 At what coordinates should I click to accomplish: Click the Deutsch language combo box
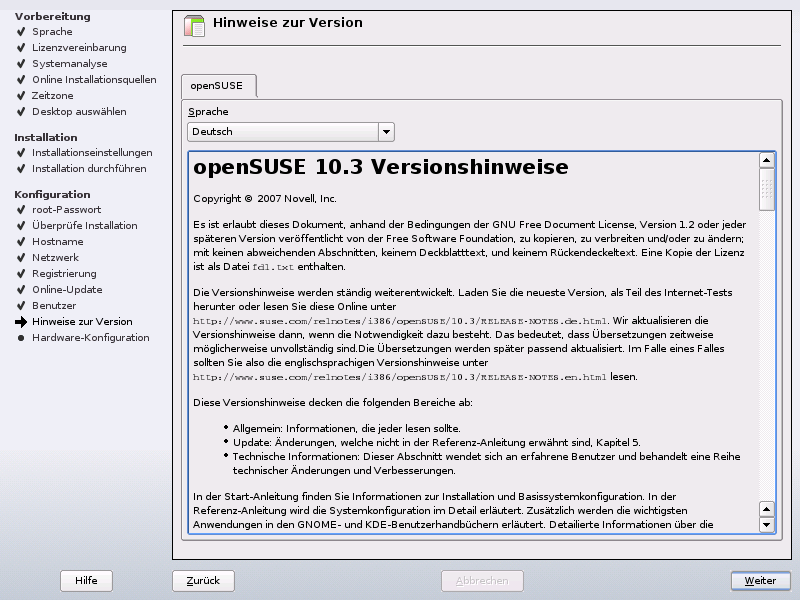click(291, 132)
